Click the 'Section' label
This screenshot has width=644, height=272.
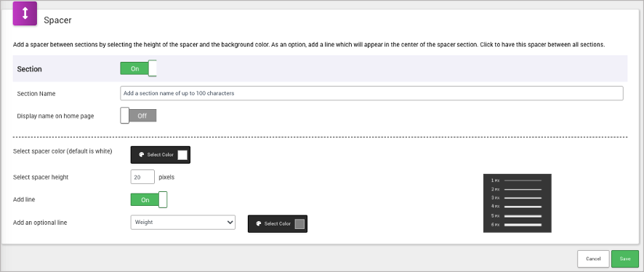click(30, 69)
